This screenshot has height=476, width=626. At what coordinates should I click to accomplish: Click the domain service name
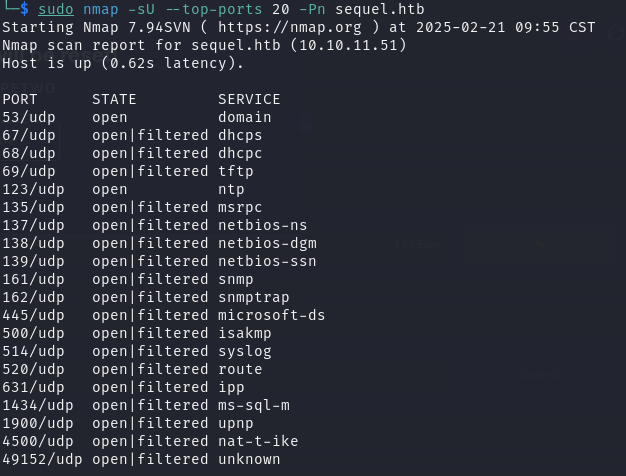point(245,117)
